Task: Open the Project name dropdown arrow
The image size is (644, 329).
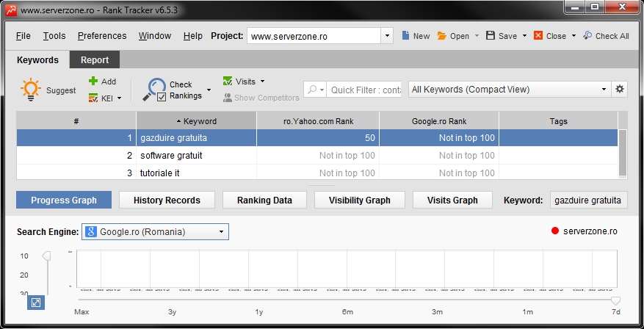Action: pyautogui.click(x=387, y=36)
